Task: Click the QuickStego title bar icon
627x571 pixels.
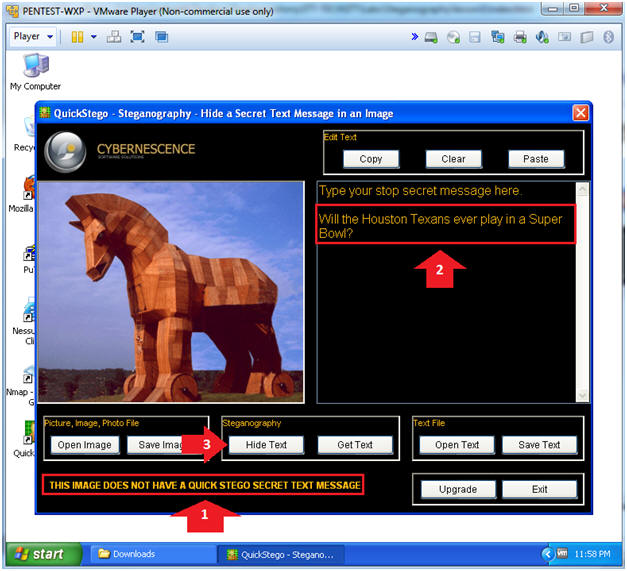Action: [44, 113]
